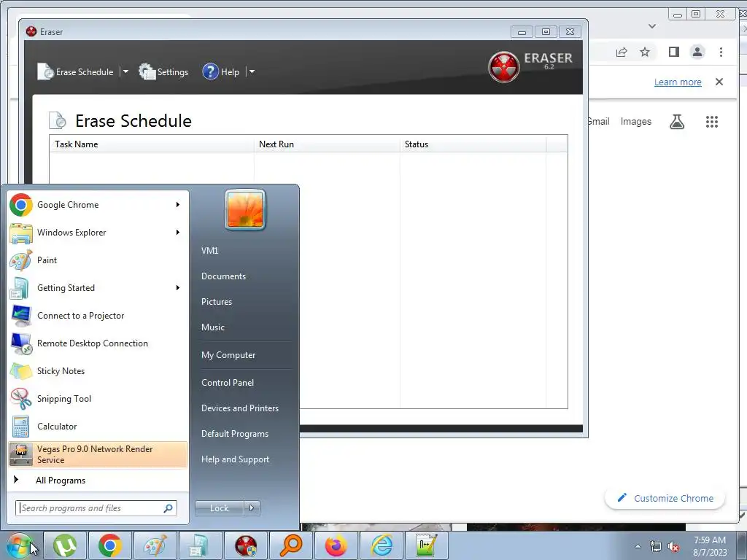Open Eraser from taskbar
Viewport: 747px width, 560px height.
click(246, 545)
